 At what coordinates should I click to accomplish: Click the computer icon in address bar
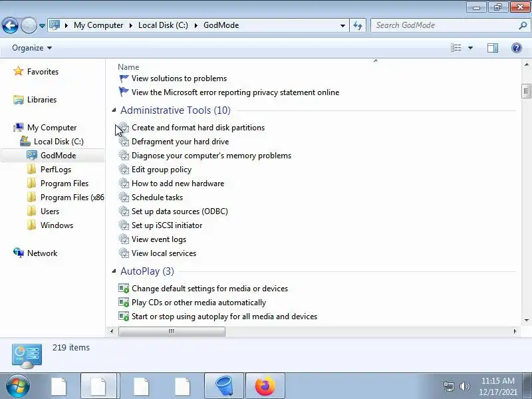tap(55, 25)
